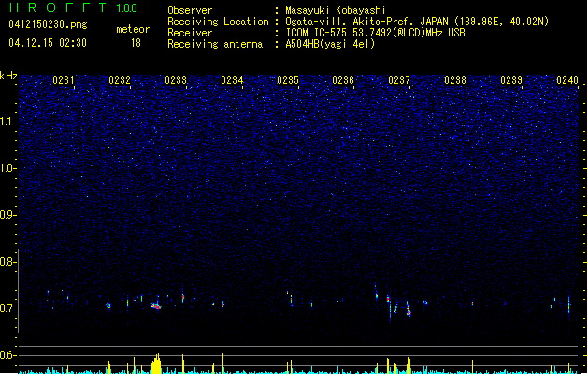
Task: Click the kHz axis unit label
Action: pyautogui.click(x=8, y=76)
